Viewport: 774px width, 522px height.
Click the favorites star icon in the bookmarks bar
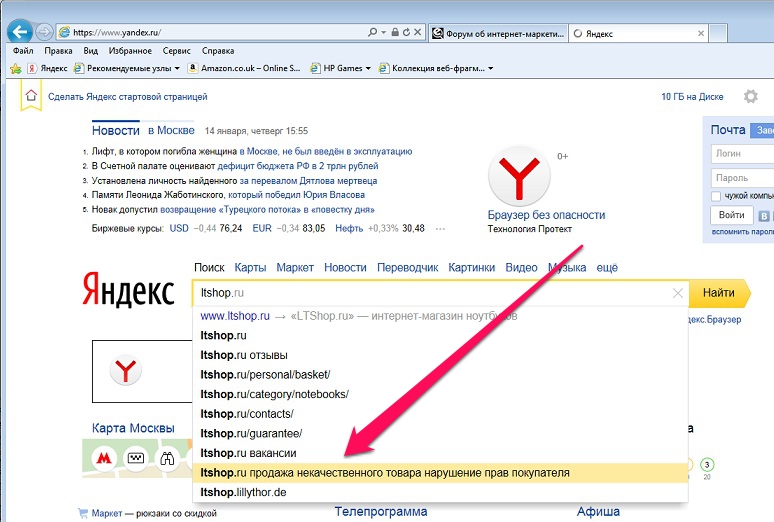15,68
